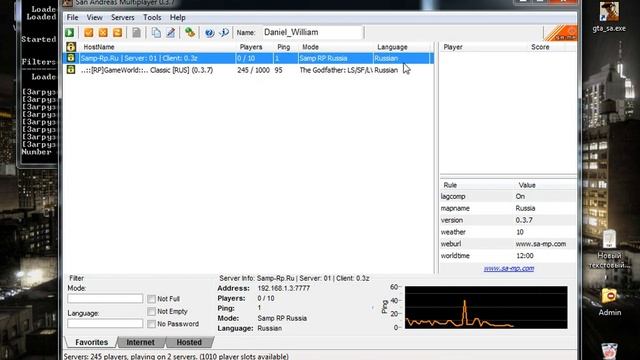Click the orange Add Server checkmark icon
The width and height of the screenshot is (640, 360).
point(89,32)
